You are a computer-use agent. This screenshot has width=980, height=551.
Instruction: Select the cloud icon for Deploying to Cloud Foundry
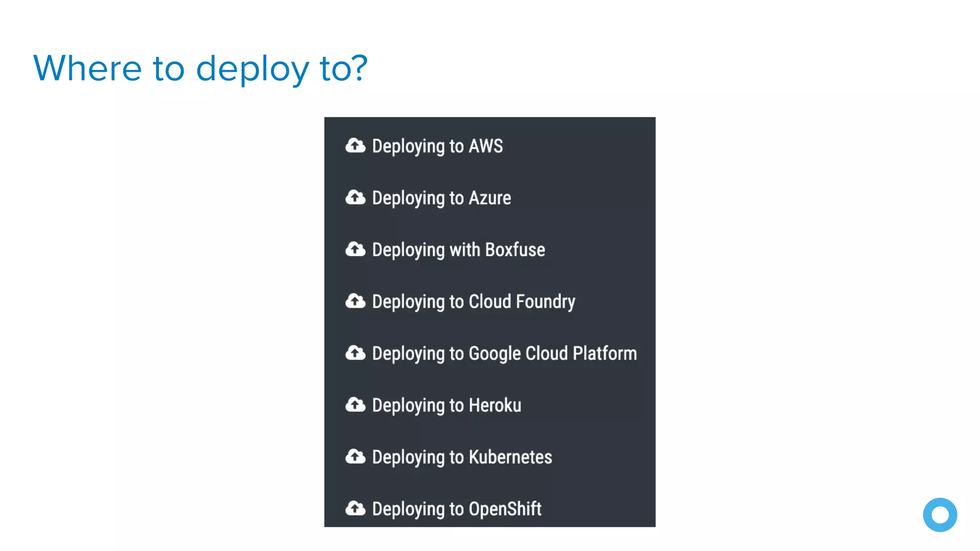[355, 301]
